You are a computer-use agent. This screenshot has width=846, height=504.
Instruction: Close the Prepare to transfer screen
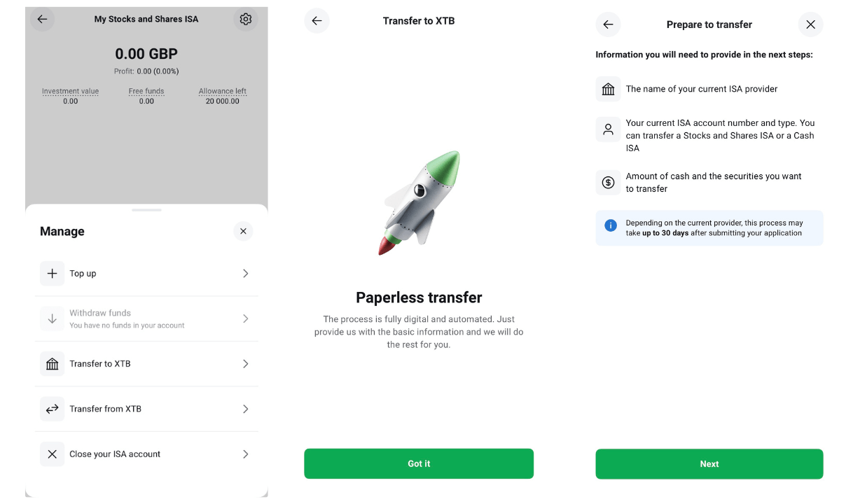click(x=810, y=24)
